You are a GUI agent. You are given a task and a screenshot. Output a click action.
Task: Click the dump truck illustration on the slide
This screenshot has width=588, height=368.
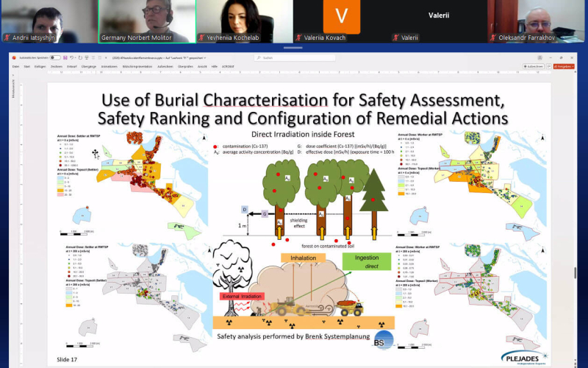point(350,308)
